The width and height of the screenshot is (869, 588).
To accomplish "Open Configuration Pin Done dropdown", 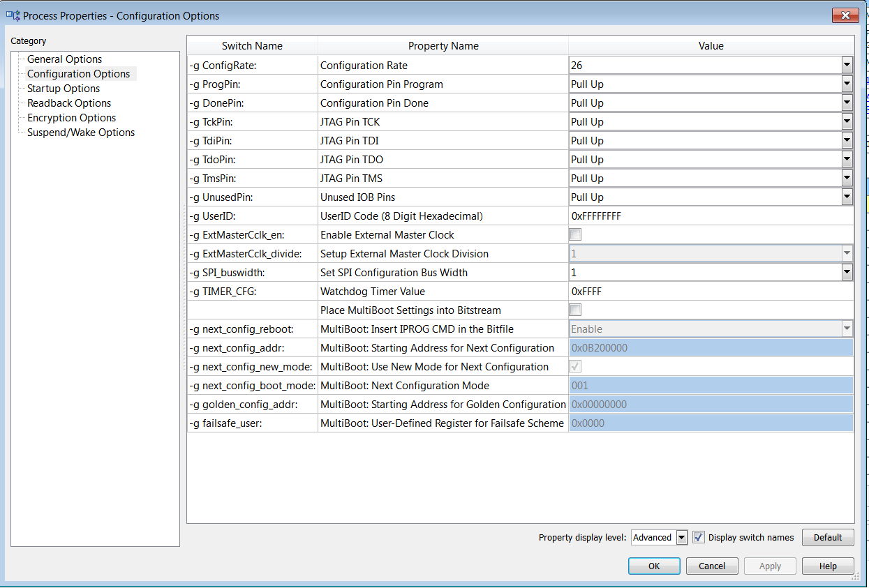I will (x=847, y=103).
